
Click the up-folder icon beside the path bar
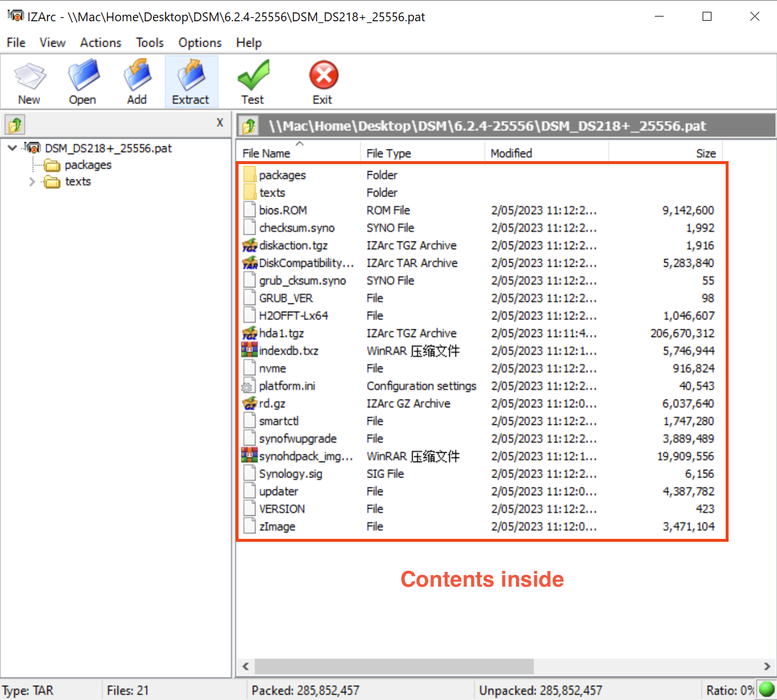pos(249,125)
